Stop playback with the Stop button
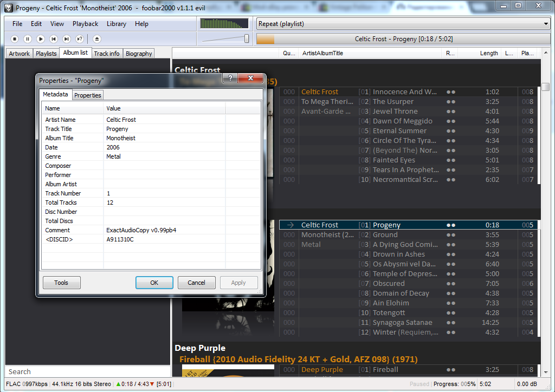 (x=15, y=39)
